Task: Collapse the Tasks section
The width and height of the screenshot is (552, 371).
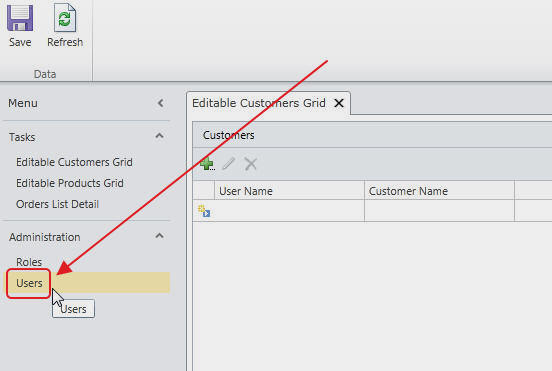Action: [159, 136]
